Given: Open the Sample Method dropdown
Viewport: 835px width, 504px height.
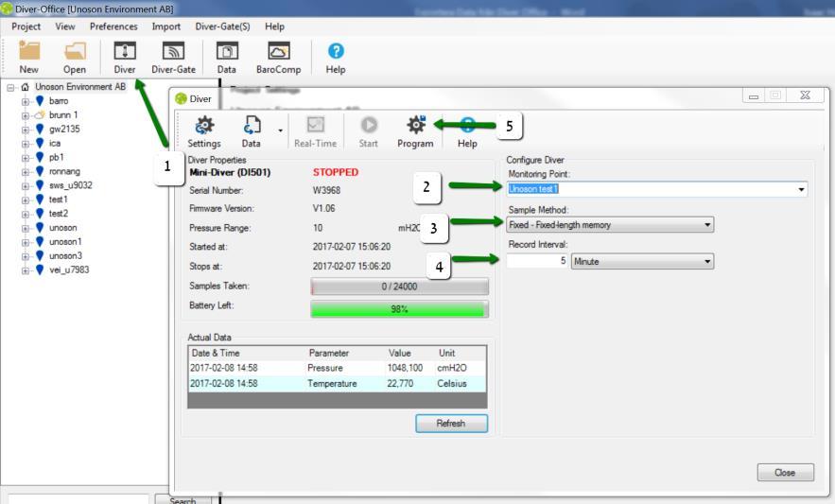Looking at the screenshot, I should 707,225.
